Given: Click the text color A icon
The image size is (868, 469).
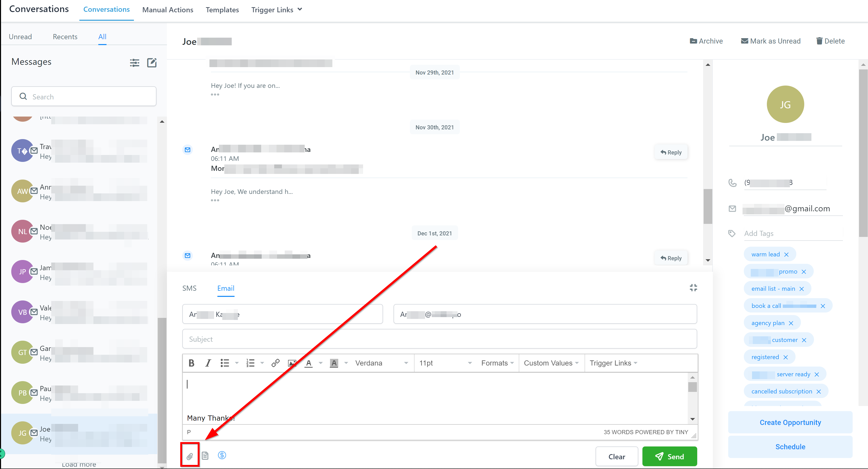Looking at the screenshot, I should [308, 363].
